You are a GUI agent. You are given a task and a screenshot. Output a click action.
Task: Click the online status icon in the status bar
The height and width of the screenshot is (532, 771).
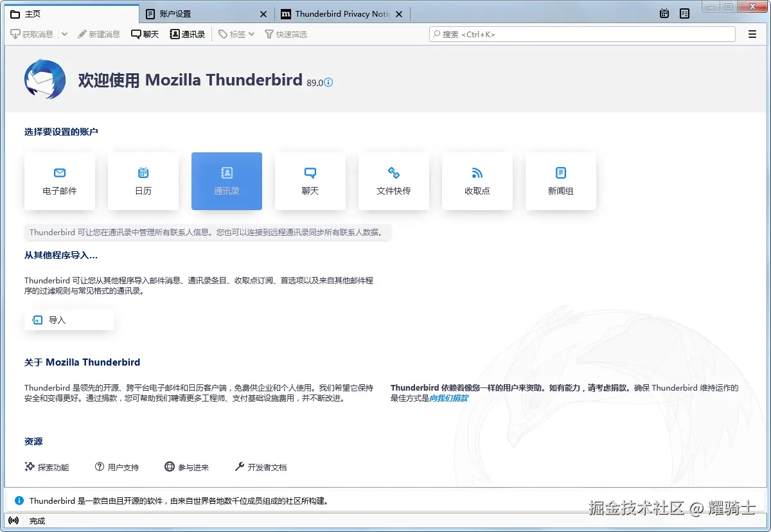(x=13, y=520)
